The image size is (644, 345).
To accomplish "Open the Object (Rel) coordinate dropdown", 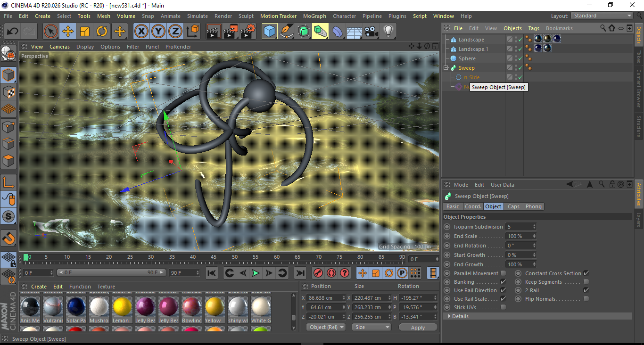I will pos(326,327).
